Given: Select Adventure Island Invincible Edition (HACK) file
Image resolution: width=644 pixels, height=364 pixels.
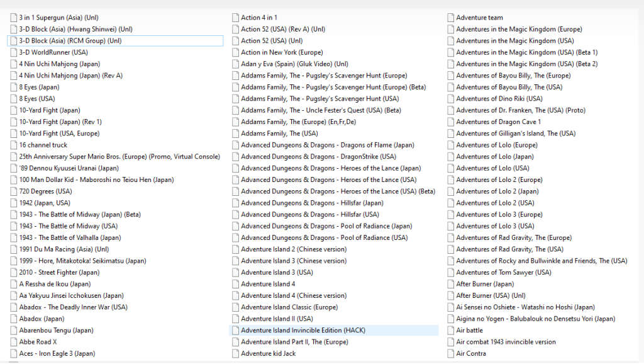Looking at the screenshot, I should [303, 330].
